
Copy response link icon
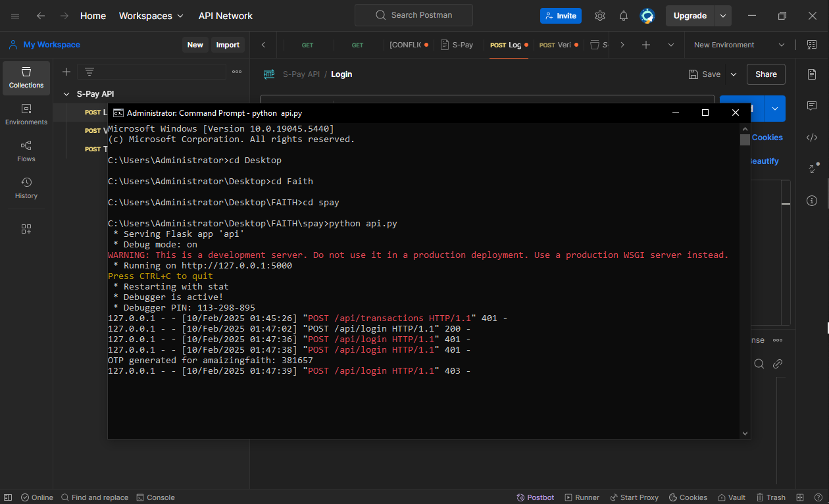click(778, 364)
